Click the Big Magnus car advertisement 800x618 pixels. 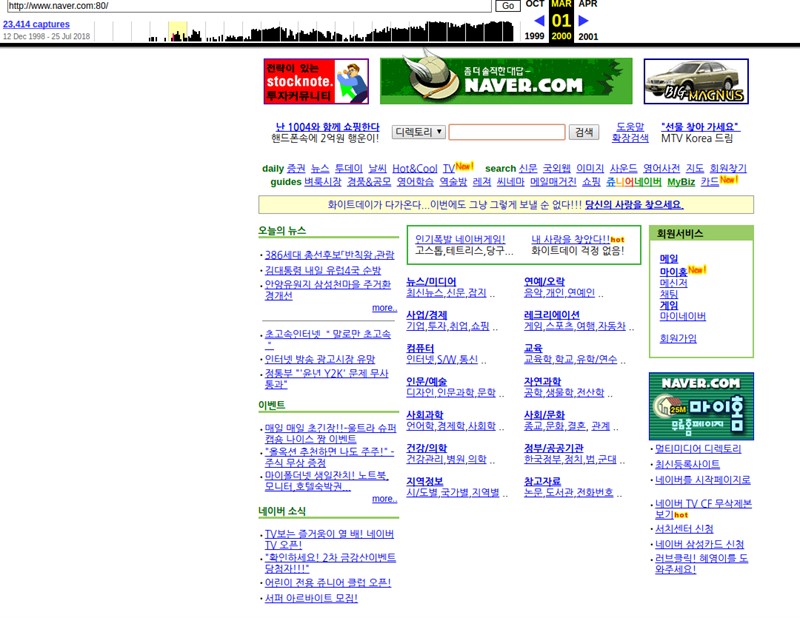696,81
